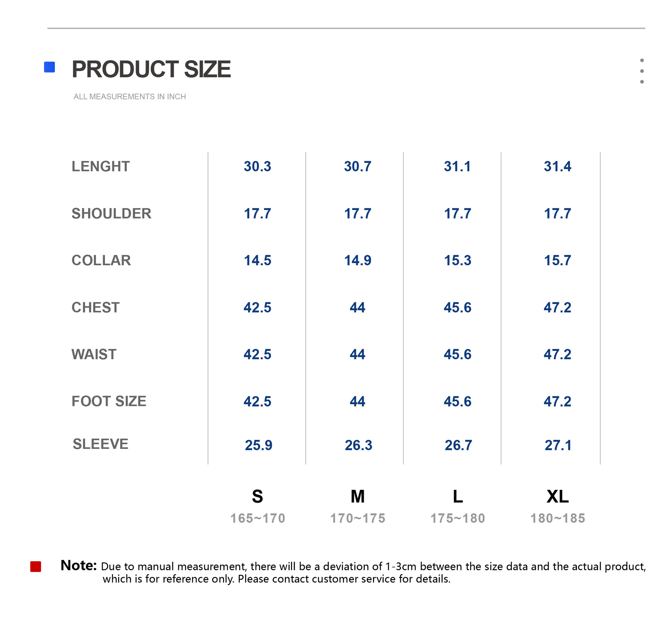
Task: Choose the XL size column label
Action: click(x=557, y=496)
